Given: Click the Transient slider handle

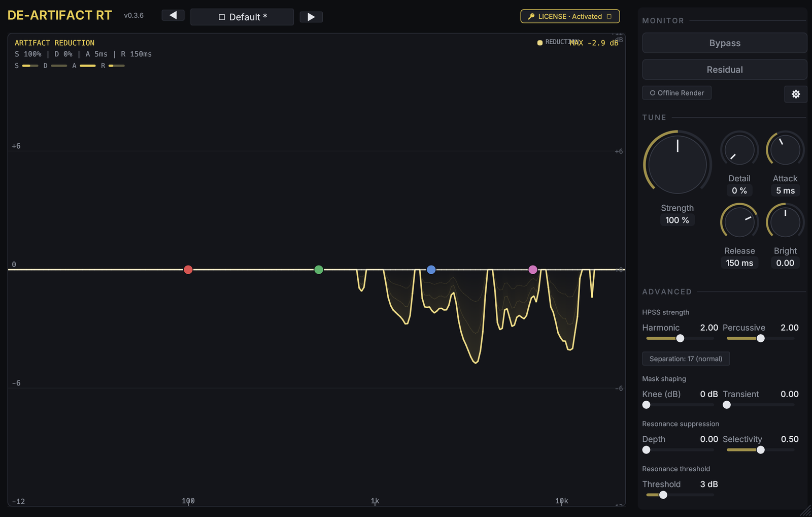Looking at the screenshot, I should (x=727, y=405).
